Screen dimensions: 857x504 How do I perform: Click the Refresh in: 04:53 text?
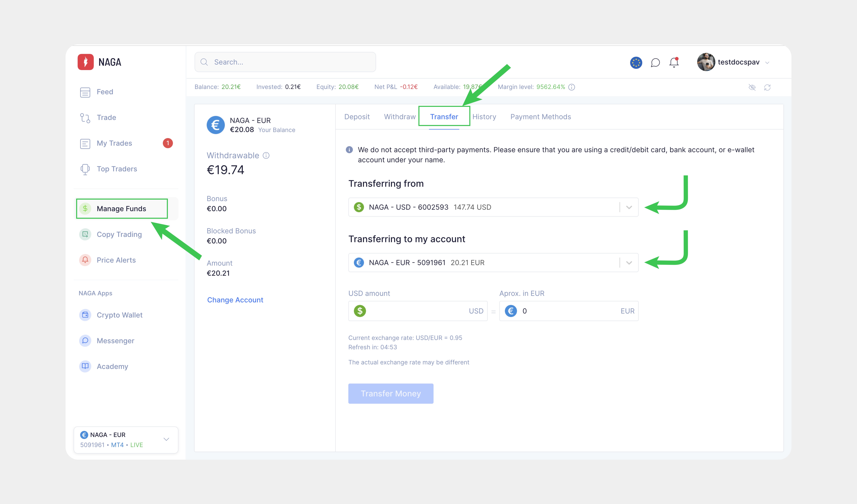(x=372, y=347)
